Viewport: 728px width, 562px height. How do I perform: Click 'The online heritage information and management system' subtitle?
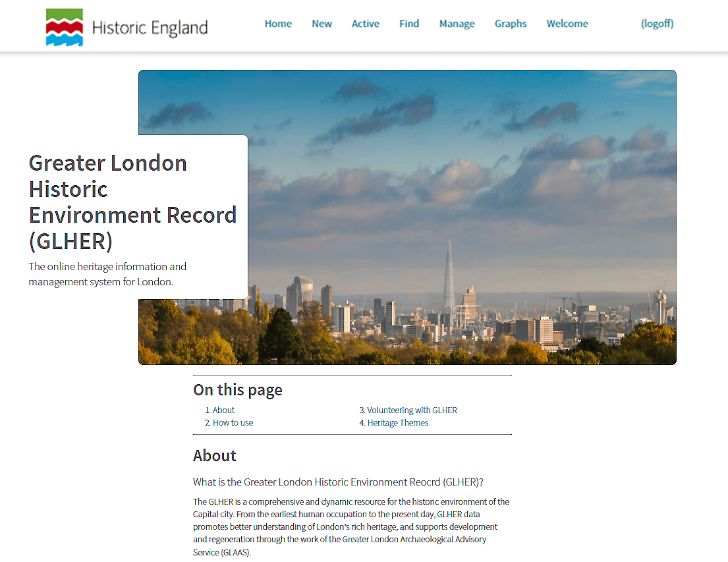[107, 274]
